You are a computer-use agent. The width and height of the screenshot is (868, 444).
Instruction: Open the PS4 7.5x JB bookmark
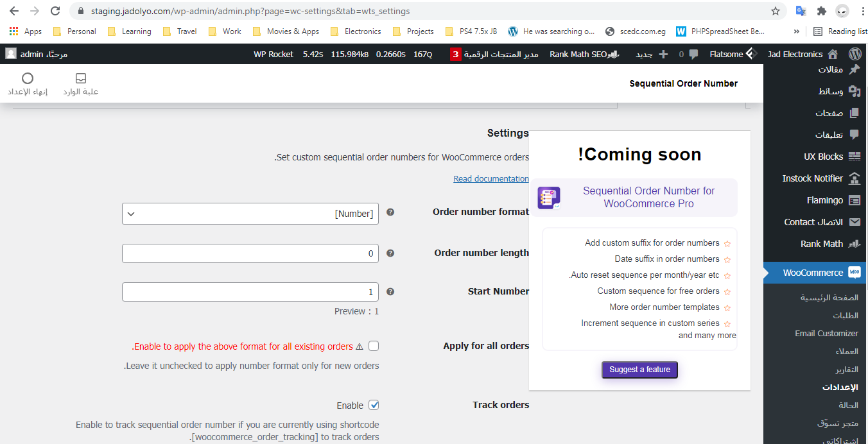click(x=471, y=31)
